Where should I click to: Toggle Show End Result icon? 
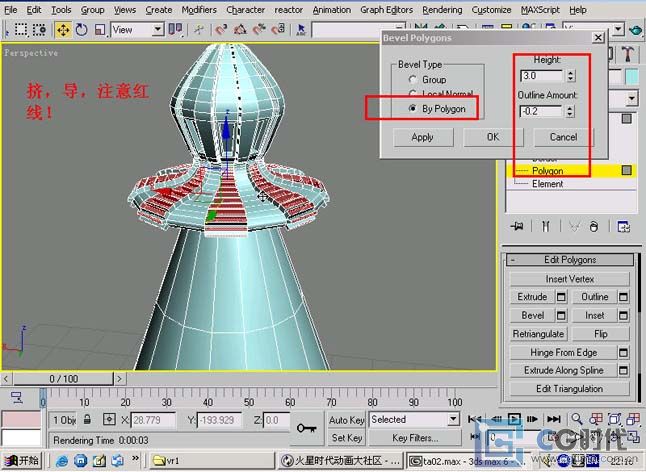[x=545, y=226]
